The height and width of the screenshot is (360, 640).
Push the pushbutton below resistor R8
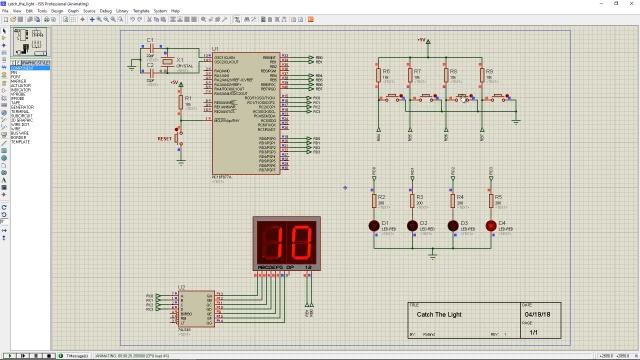(462, 97)
